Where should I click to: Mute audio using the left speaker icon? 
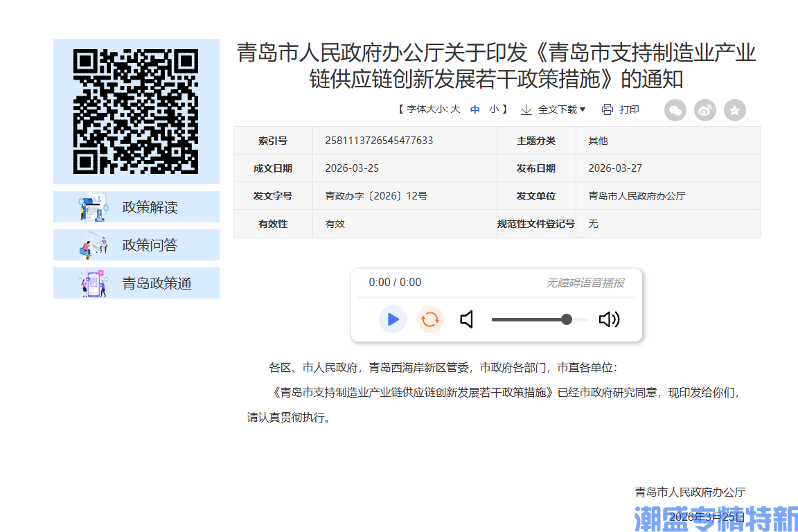click(x=467, y=319)
